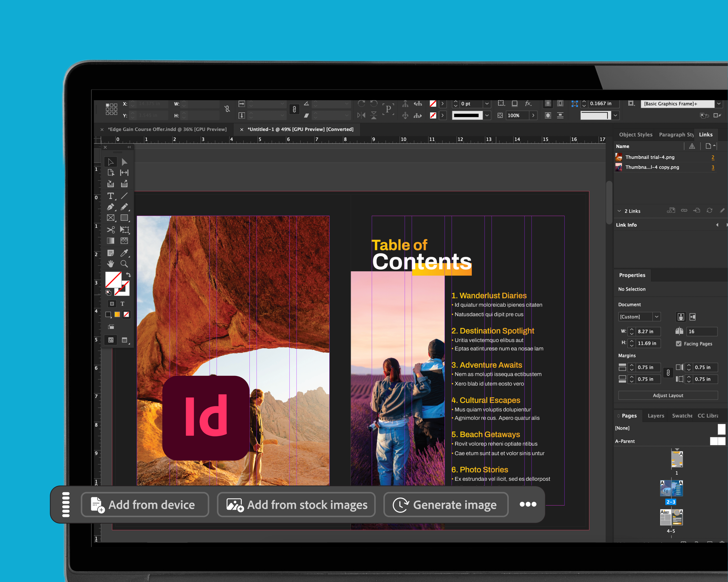Open the Basic Graphics Frame style dropdown
The width and height of the screenshot is (728, 582).
coord(719,104)
